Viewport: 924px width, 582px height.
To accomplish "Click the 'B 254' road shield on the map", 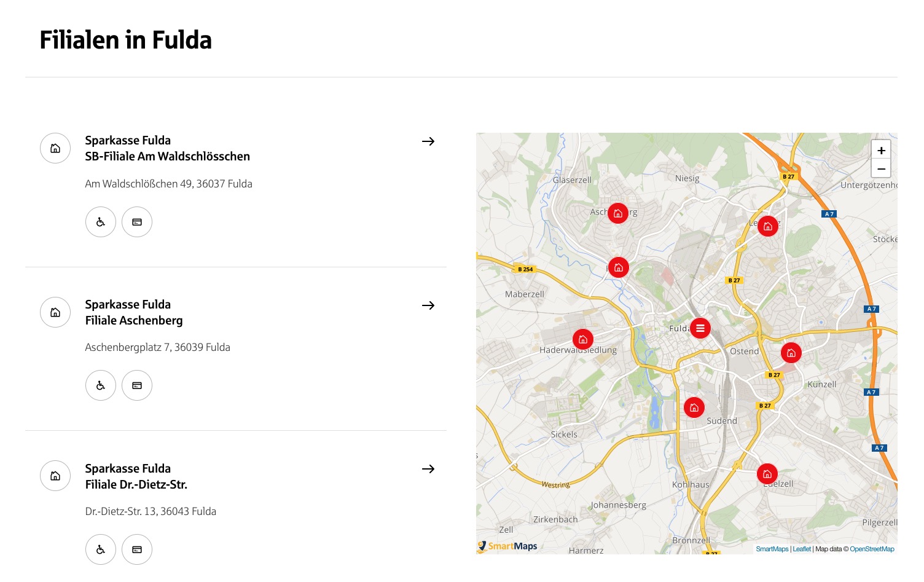I will [x=525, y=269].
